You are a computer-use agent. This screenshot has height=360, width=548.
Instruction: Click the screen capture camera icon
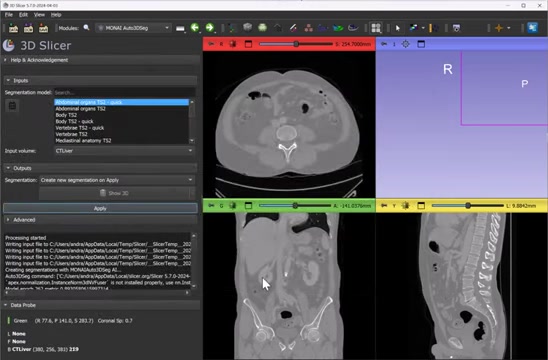point(456,28)
